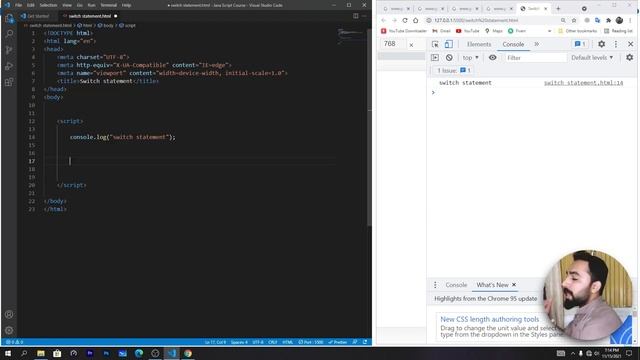Open the DevTools settings gear
Image resolution: width=640 pixels, height=360 pixels.
pyautogui.click(x=602, y=44)
